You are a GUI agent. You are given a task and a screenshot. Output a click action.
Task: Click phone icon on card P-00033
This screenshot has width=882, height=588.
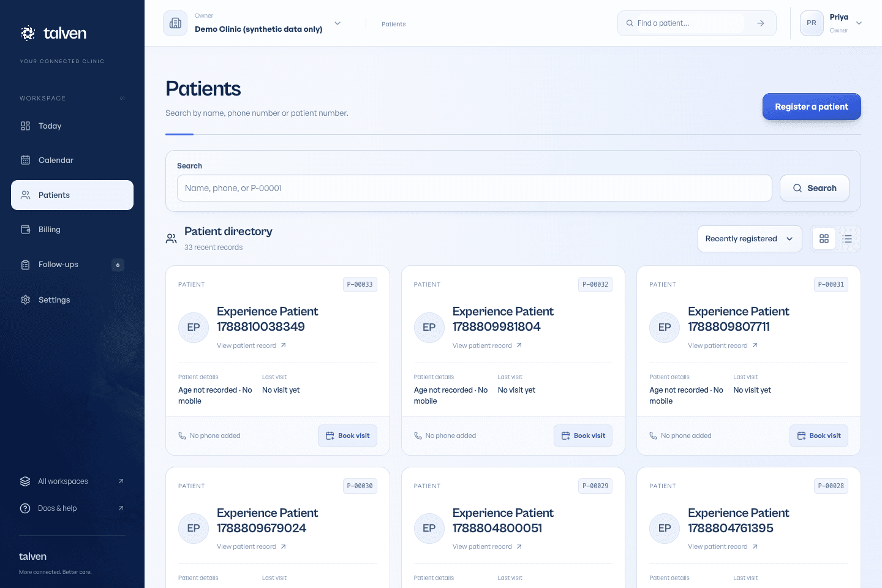182,436
